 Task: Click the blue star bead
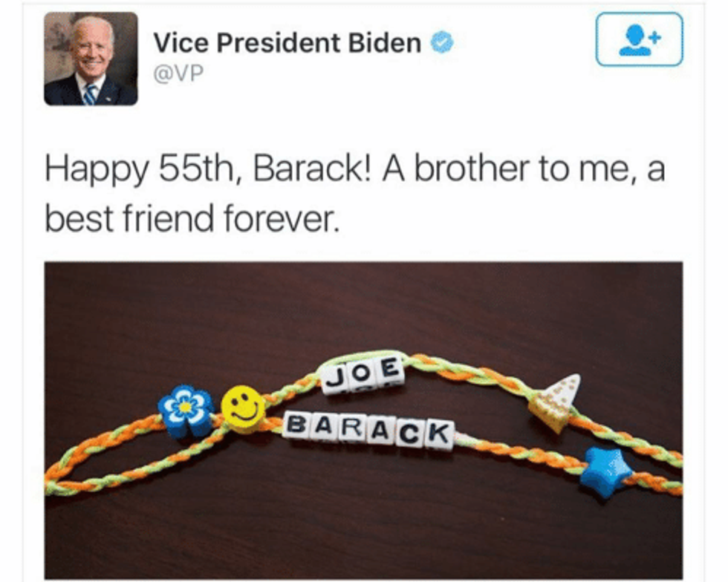[605, 471]
